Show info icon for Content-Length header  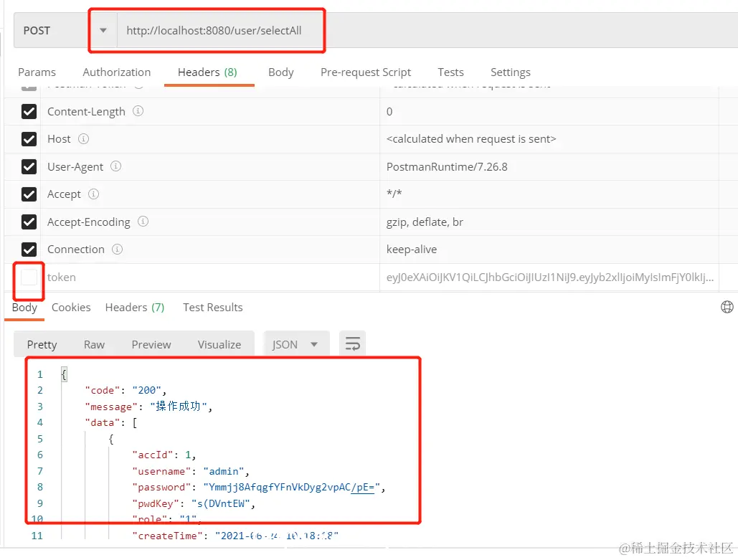138,111
